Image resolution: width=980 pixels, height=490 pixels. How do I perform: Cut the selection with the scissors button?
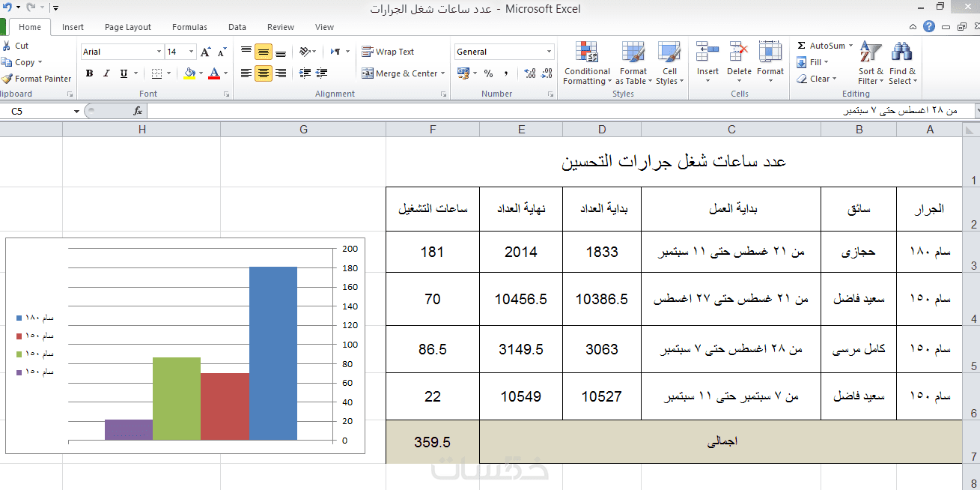coord(16,46)
